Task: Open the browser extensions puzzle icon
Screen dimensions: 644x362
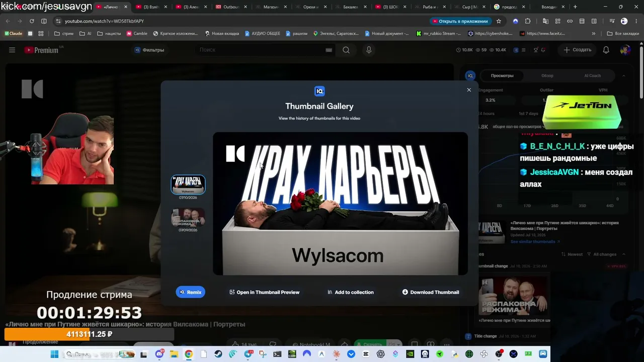Action: tap(528, 21)
